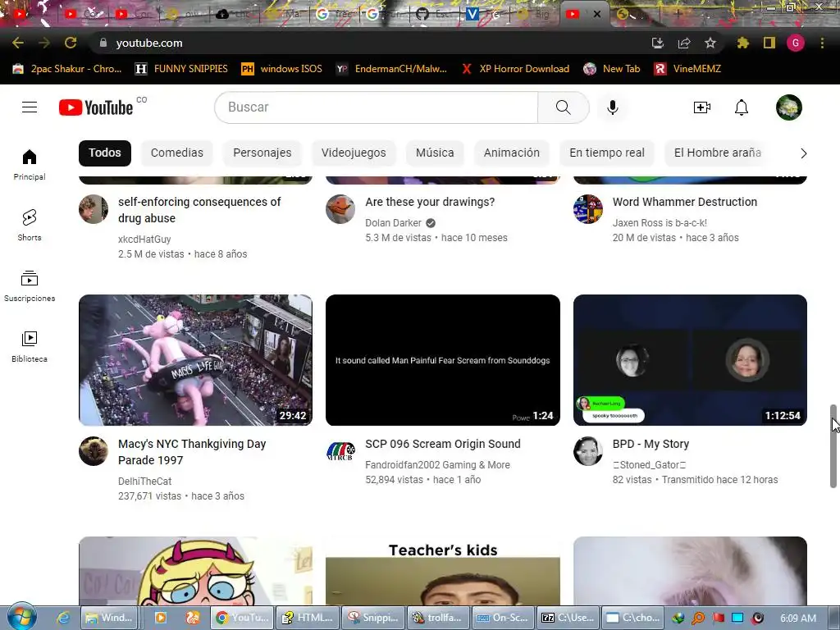Open the New Tab bookmark
840x630 pixels.
[x=612, y=69]
